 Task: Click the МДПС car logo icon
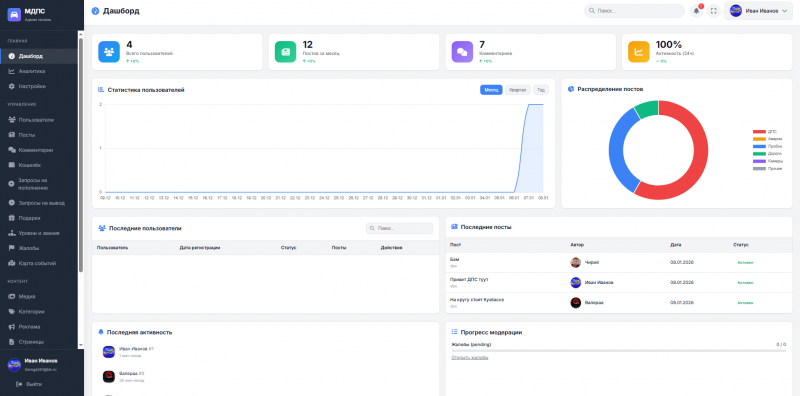tap(14, 14)
